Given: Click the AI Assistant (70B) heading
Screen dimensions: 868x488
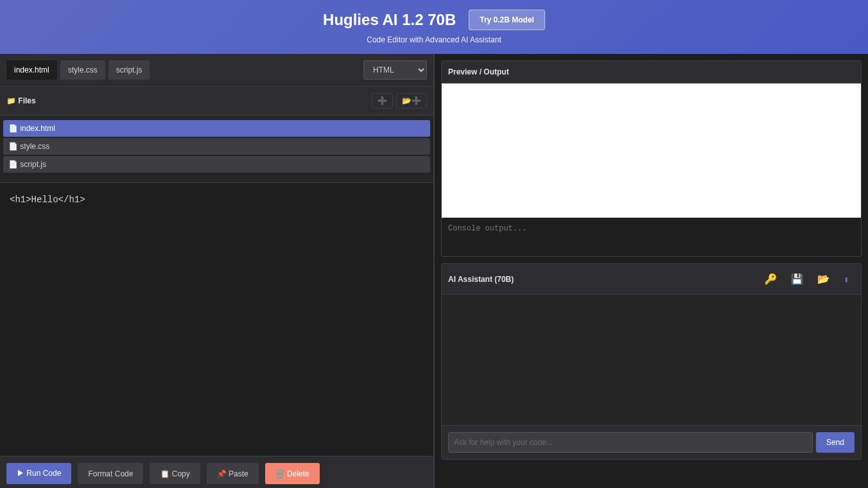Looking at the screenshot, I should 481,279.
